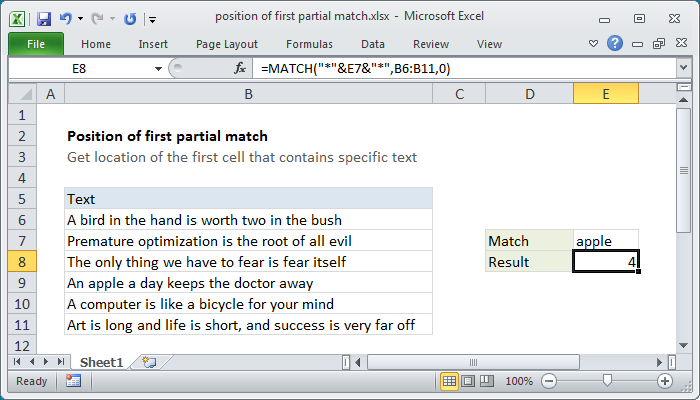Click the Name Box showing E8
The image size is (700, 400).
tap(79, 69)
